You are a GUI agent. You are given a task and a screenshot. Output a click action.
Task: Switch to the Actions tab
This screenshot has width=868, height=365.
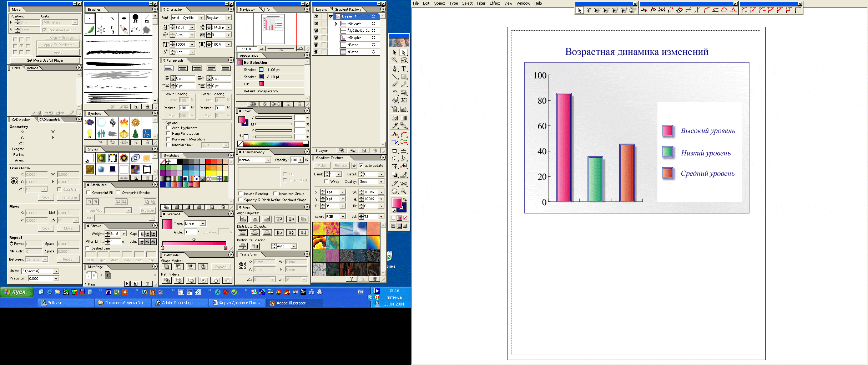coord(32,68)
